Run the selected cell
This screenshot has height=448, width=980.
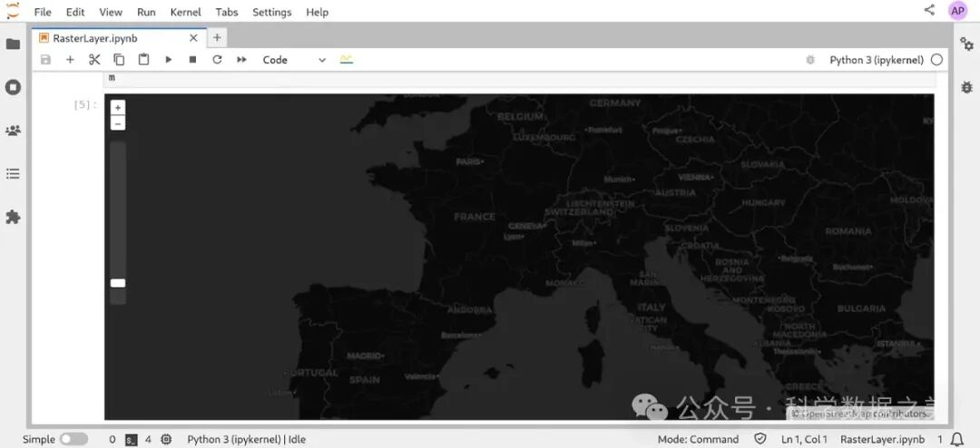point(168,60)
